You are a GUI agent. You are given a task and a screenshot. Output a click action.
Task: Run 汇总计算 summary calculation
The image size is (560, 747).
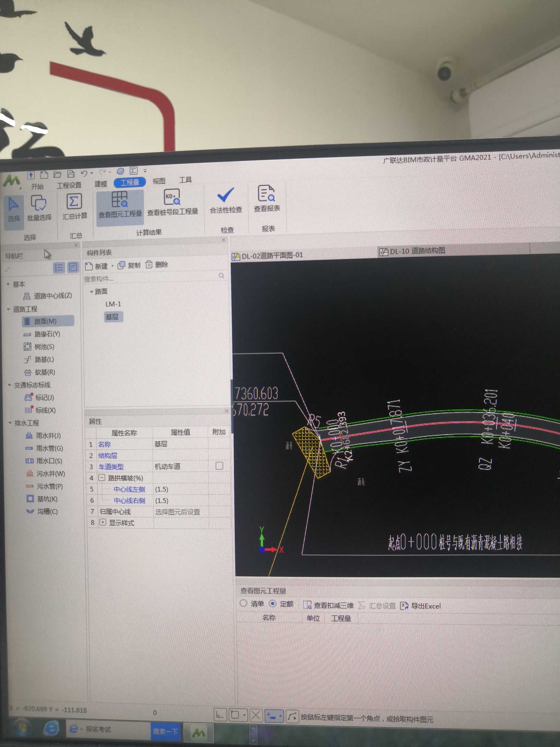coord(75,207)
